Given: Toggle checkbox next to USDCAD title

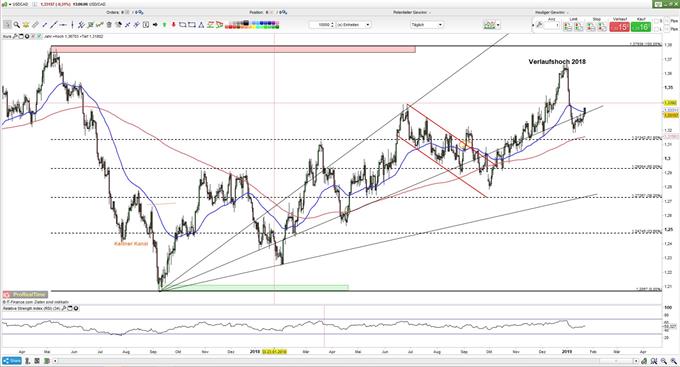Looking at the screenshot, I should click(35, 4).
